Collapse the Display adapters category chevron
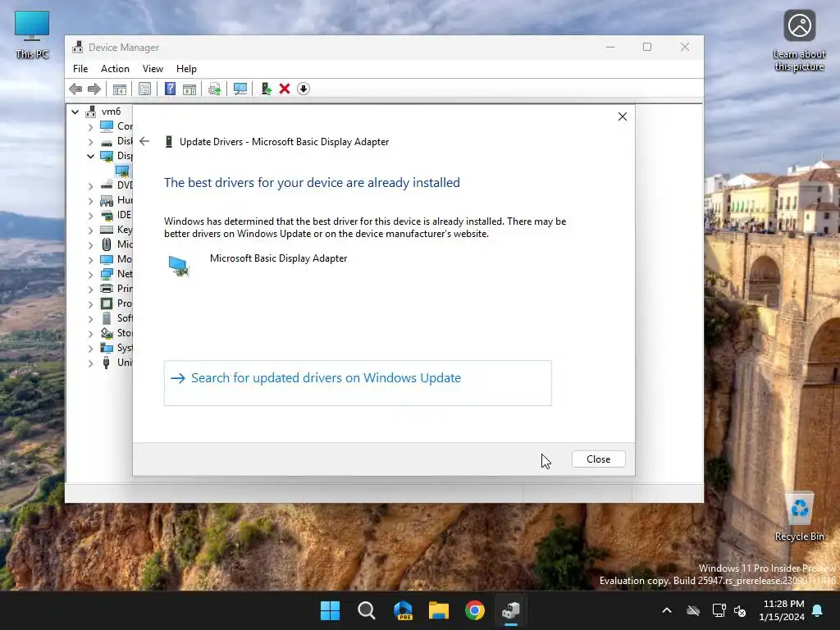Image resolution: width=840 pixels, height=630 pixels. [x=90, y=156]
